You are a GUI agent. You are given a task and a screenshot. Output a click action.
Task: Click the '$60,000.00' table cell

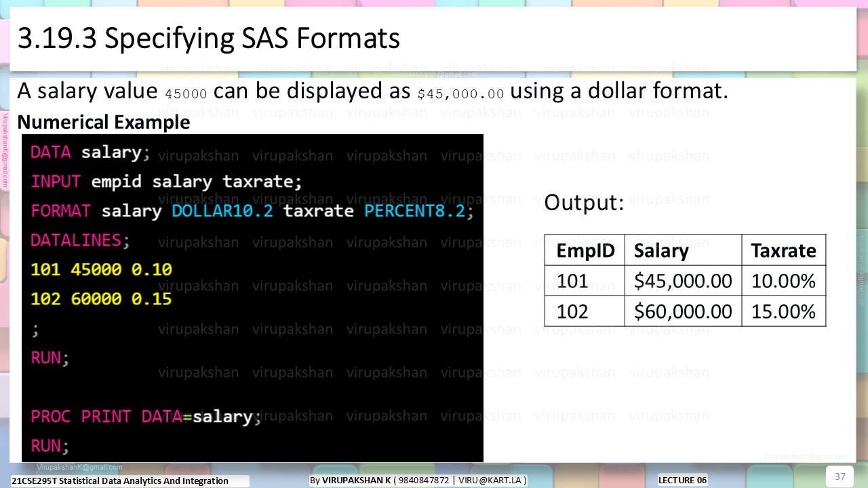683,312
